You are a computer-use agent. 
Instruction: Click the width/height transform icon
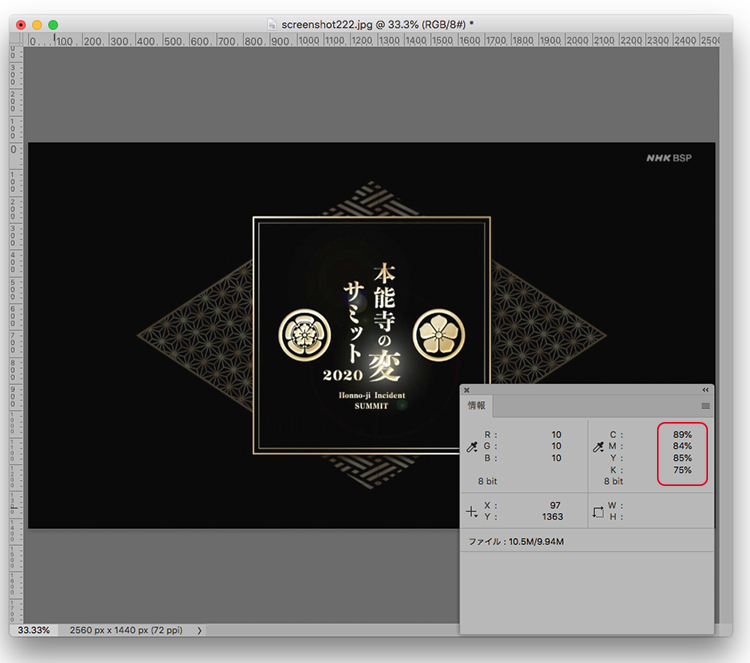point(598,511)
